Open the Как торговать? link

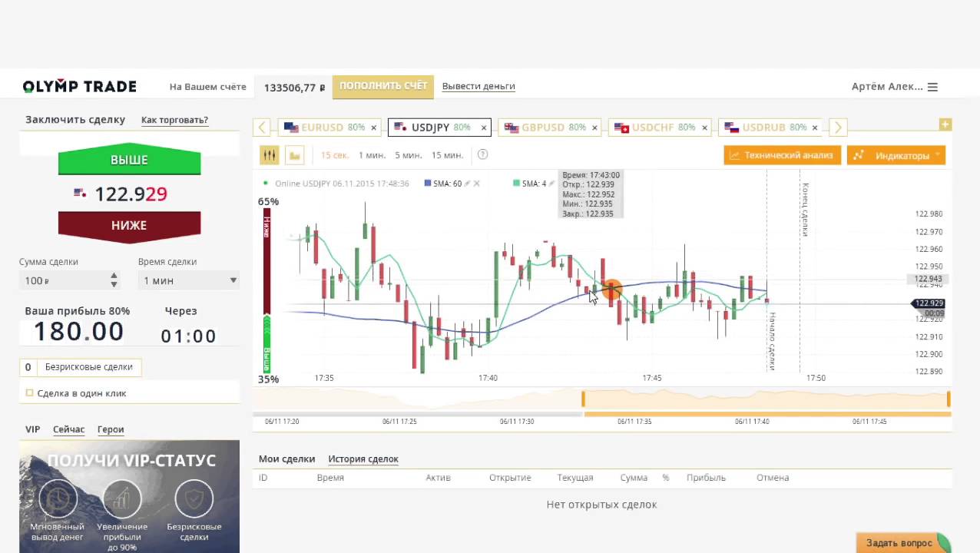click(174, 120)
